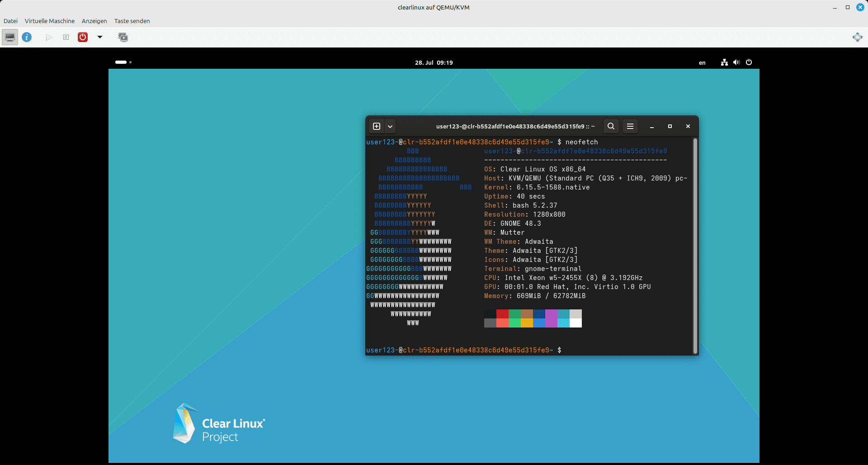The image size is (868, 465).
Task: Expand the shutdown options dropdown arrow
Action: pos(100,37)
